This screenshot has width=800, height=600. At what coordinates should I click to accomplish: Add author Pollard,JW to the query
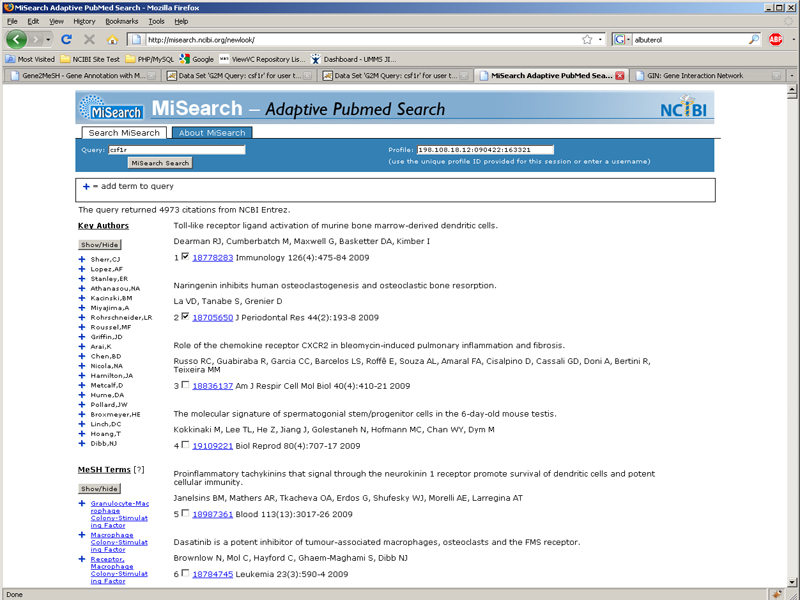coord(82,405)
